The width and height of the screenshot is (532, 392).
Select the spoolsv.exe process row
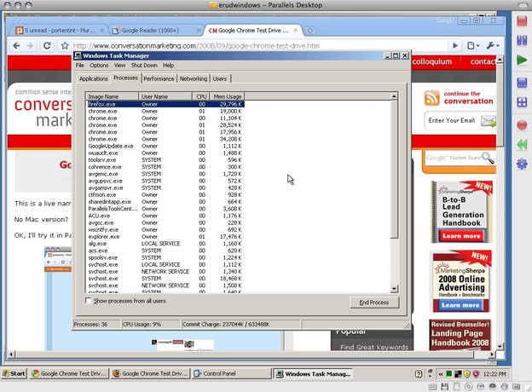pyautogui.click(x=165, y=257)
